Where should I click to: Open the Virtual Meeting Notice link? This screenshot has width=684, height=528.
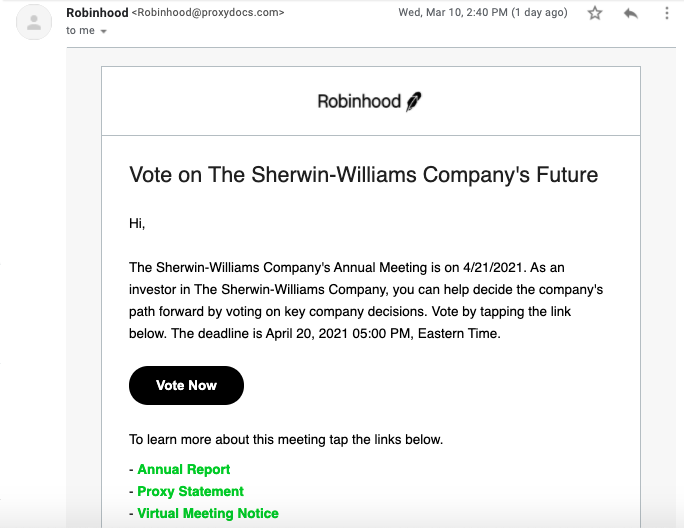click(x=208, y=513)
